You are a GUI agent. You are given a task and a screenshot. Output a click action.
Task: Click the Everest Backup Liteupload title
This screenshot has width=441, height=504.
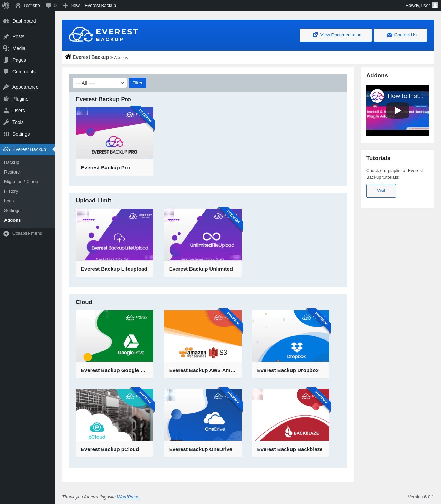click(114, 269)
